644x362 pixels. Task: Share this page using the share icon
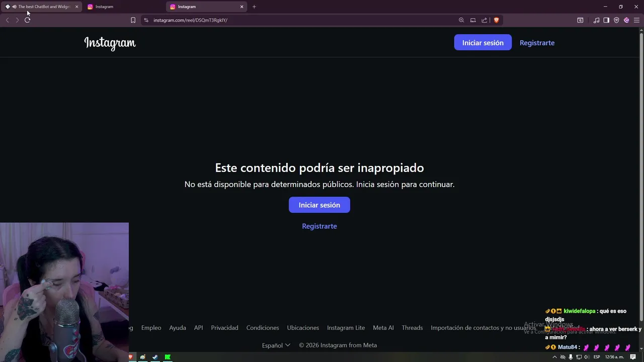coord(484,20)
